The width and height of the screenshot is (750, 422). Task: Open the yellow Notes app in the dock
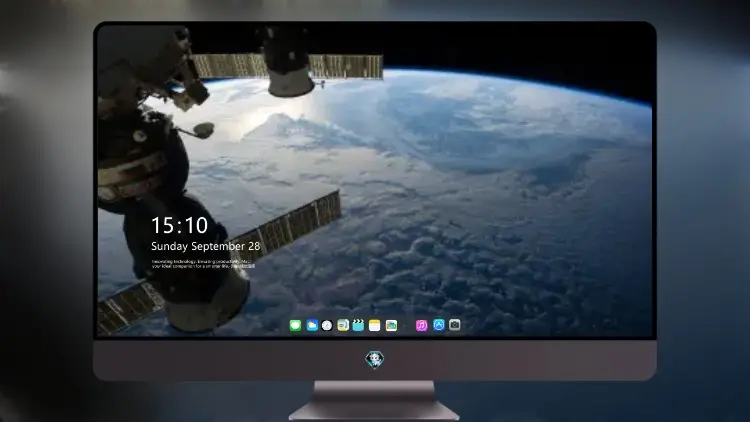375,325
